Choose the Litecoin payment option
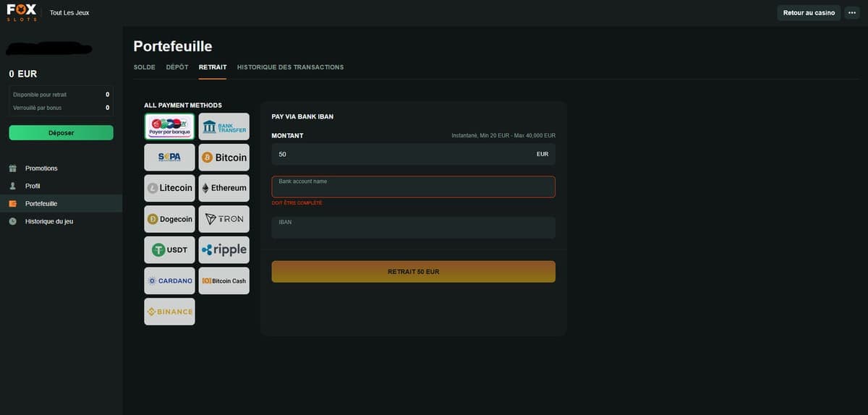Viewport: 868px width, 415px height. tap(169, 188)
